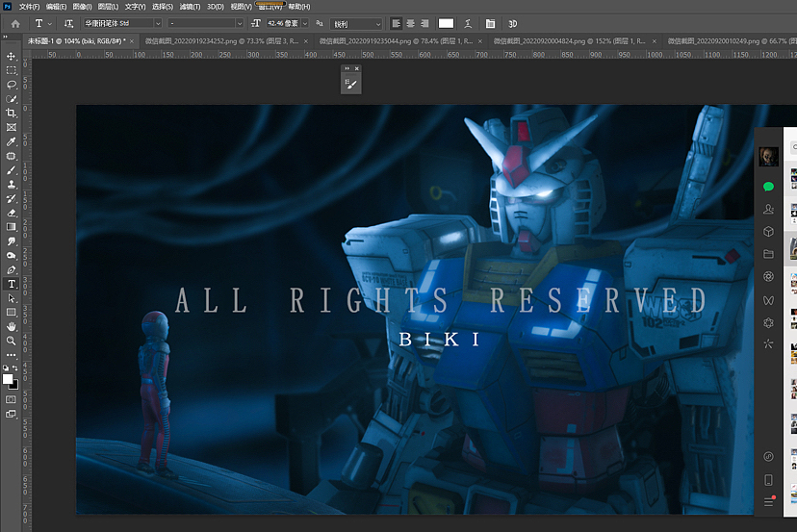Image resolution: width=797 pixels, height=532 pixels.
Task: Swap foreground and background colors
Action: 15,367
